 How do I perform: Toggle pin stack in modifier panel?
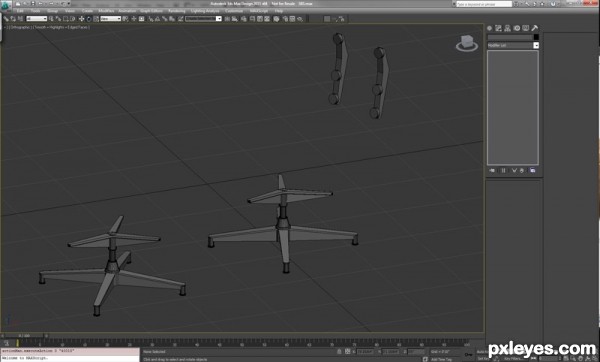(492, 171)
